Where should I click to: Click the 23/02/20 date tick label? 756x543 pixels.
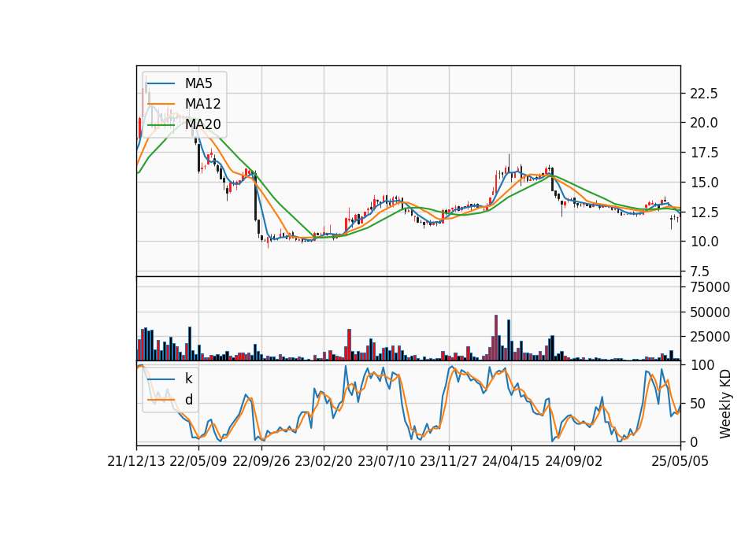[324, 461]
